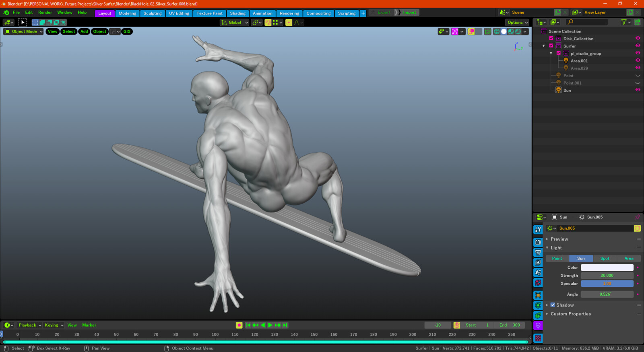Viewport: 644px width, 352px height.
Task: Open the Scene properties tab
Action: [538, 272]
